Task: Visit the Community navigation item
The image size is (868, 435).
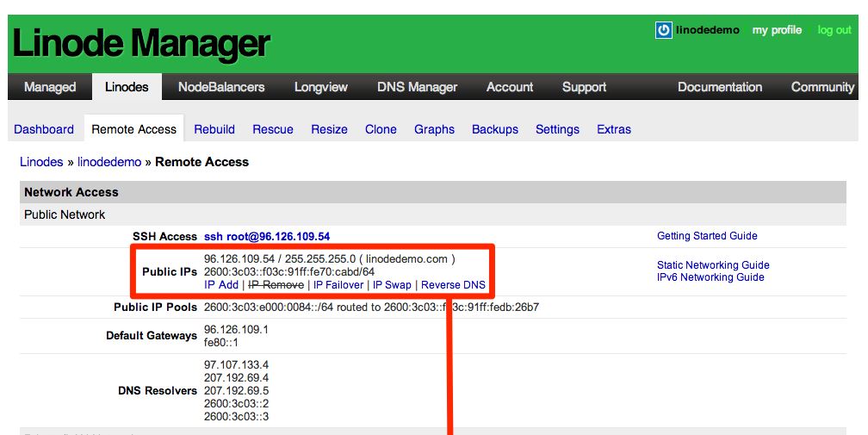Action: click(822, 87)
